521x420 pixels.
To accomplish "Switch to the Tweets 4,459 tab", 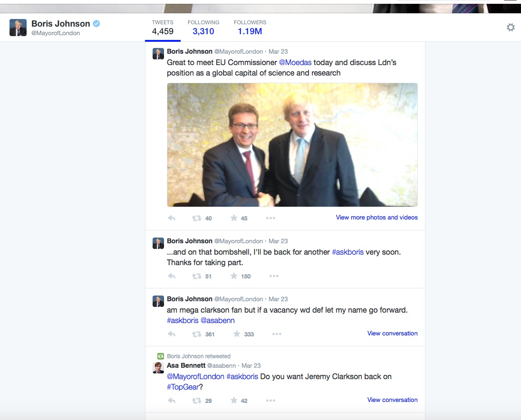I will click(x=163, y=28).
